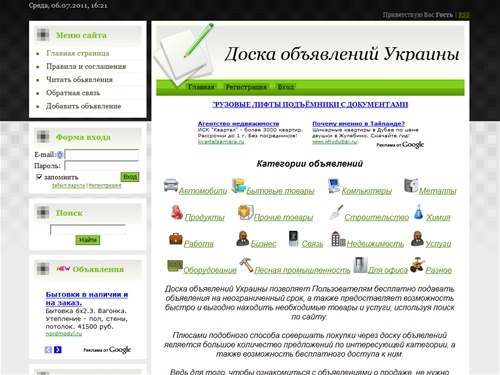
Task: Open the Автомобили category link
Action: tap(203, 191)
